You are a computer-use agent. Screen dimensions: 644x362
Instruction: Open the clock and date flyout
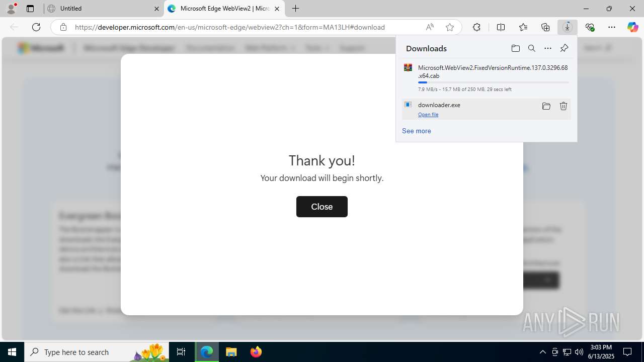[601, 352]
